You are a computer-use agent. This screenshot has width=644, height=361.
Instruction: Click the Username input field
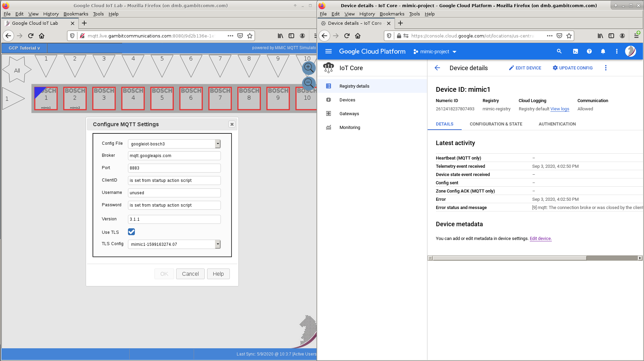coord(174,193)
